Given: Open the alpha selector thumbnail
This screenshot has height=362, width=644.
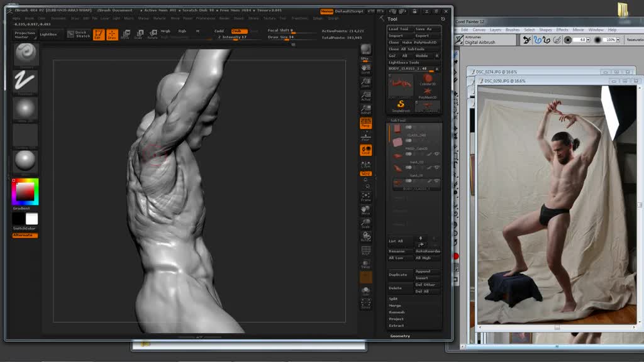Looking at the screenshot, I should point(25,108).
